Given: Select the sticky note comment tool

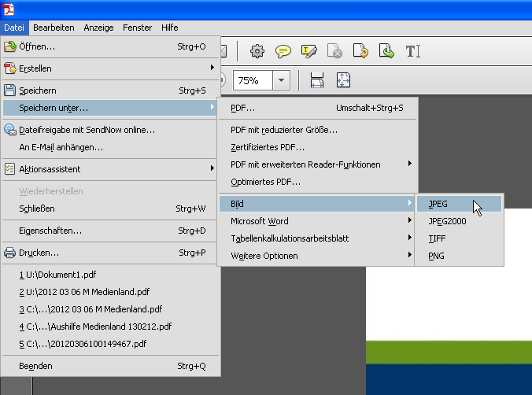Looking at the screenshot, I should pyautogui.click(x=283, y=51).
